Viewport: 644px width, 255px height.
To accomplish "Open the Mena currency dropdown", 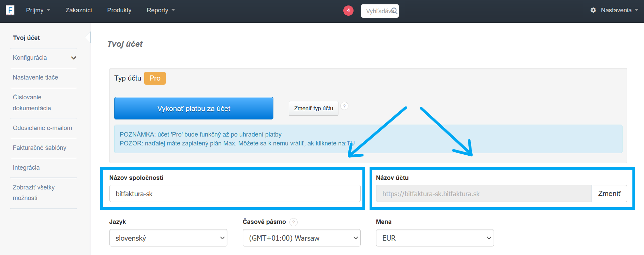I will point(435,238).
